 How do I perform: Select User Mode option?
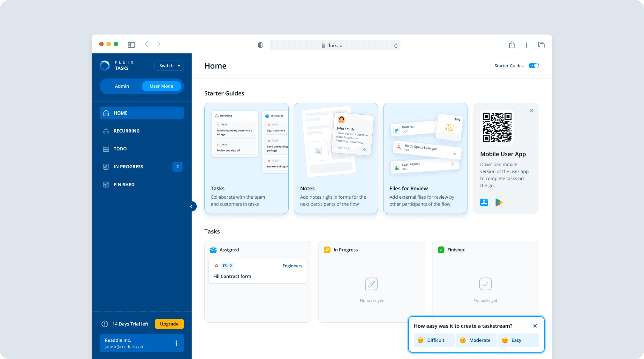[x=161, y=86]
